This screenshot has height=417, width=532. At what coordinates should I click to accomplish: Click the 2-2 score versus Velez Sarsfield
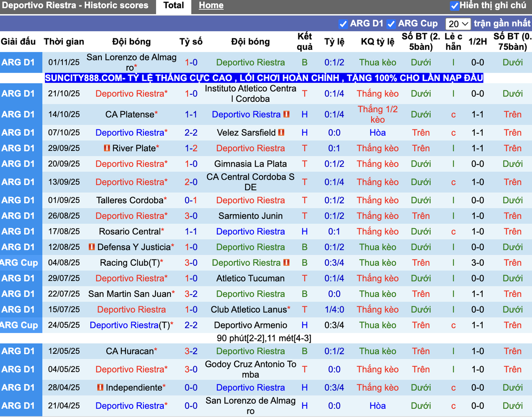(x=191, y=133)
